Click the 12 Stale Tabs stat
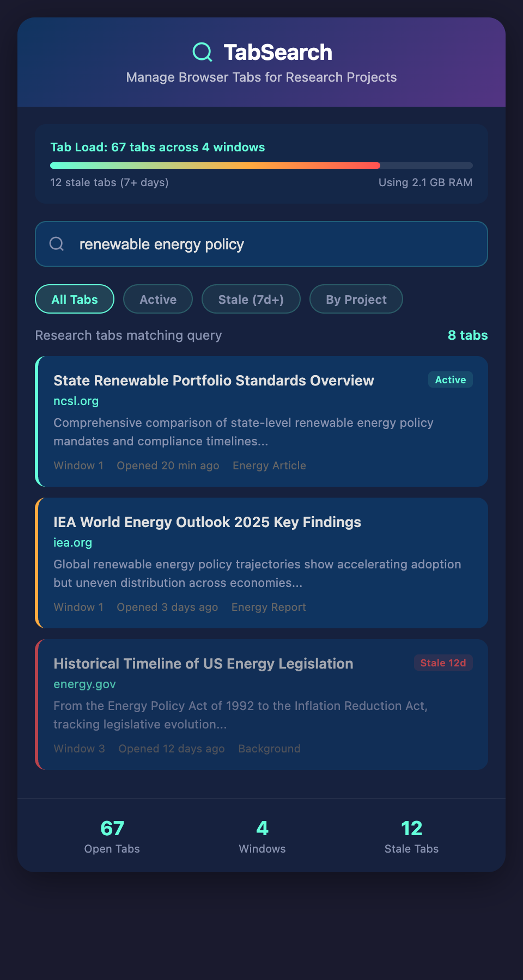Screen dimensions: 523x980 coord(411,836)
